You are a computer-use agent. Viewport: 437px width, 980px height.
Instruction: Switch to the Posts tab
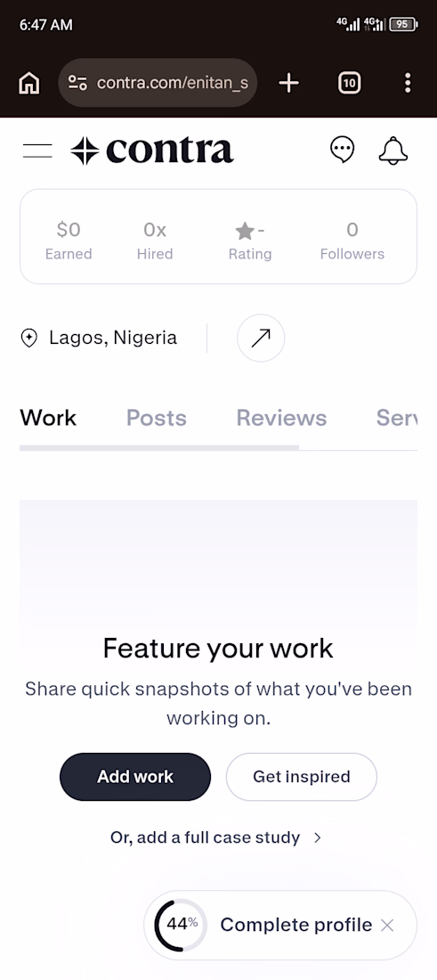[x=156, y=418]
